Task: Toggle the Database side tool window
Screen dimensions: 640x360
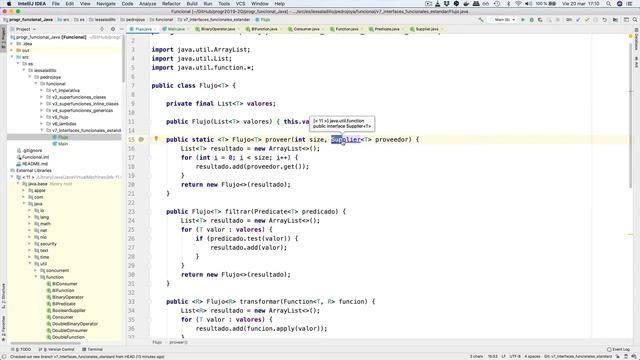Action: [x=636, y=39]
